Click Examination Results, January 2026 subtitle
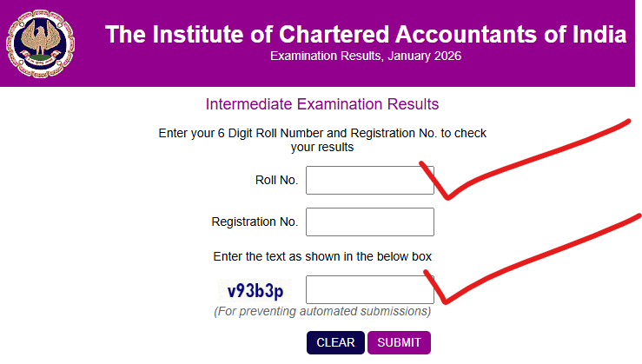The image size is (642, 364). 366,56
